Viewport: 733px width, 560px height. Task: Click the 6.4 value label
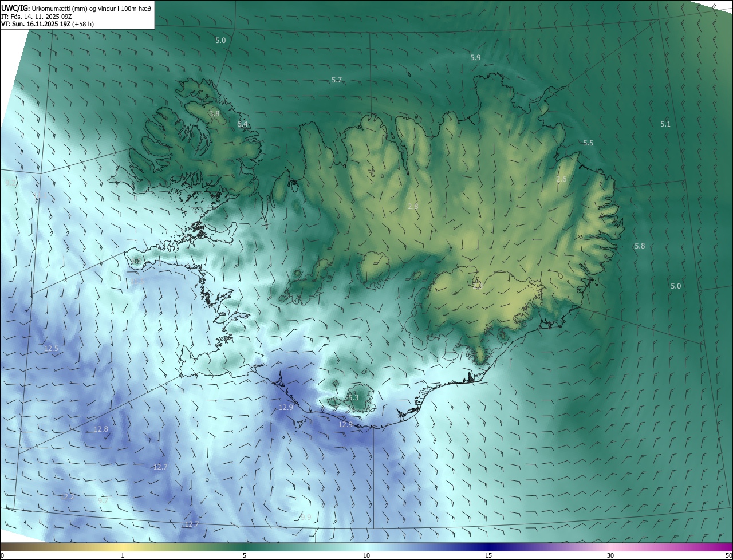[x=242, y=124]
